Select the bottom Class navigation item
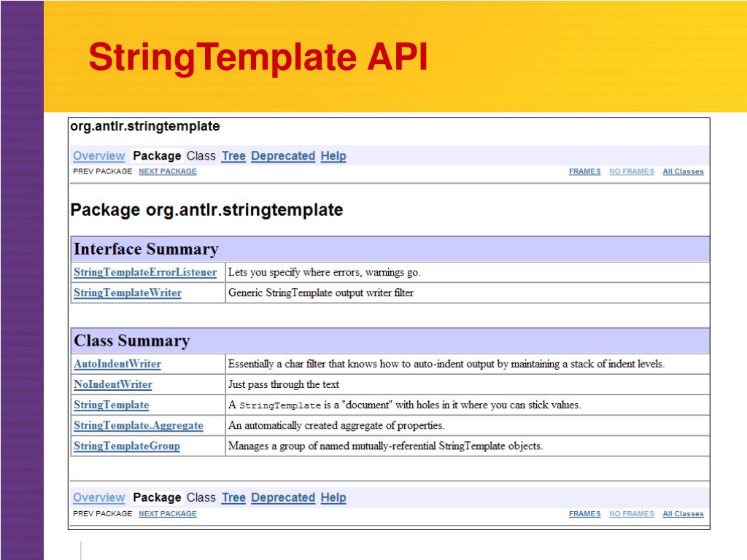Image resolution: width=747 pixels, height=560 pixels. point(201,497)
